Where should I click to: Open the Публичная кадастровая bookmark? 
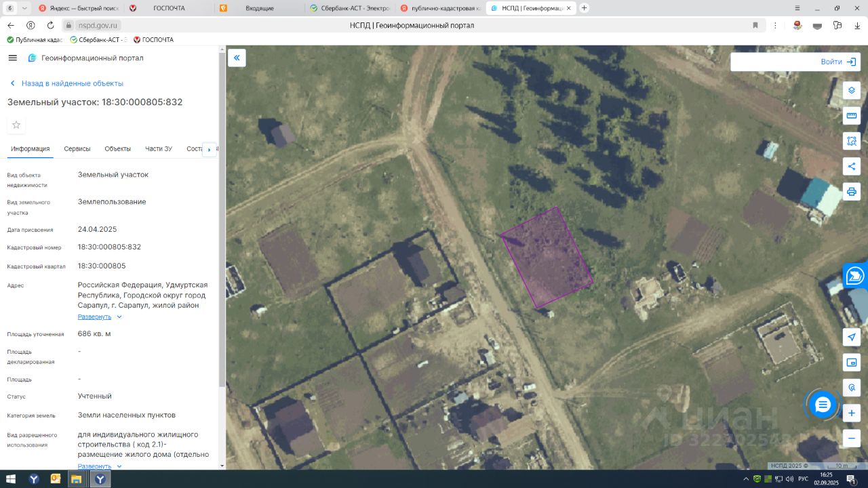(35, 40)
